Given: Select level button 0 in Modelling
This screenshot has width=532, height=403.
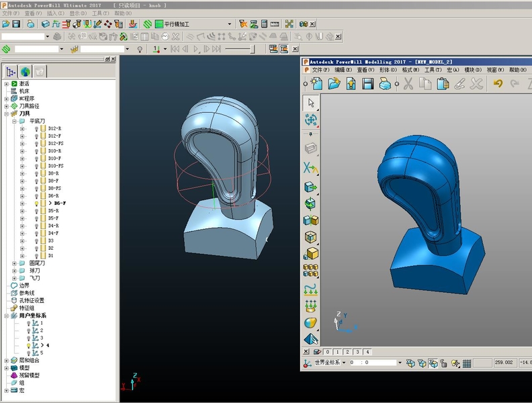Looking at the screenshot, I should pyautogui.click(x=328, y=352).
